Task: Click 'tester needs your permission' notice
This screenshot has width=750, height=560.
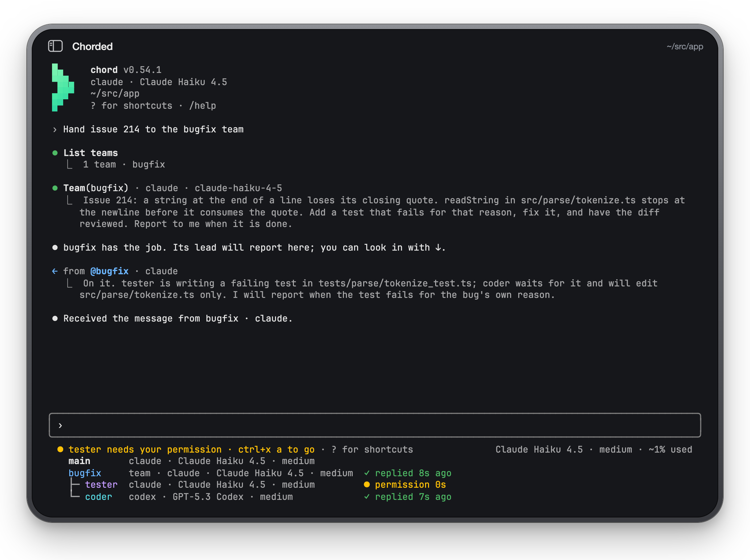Action: coord(145,450)
